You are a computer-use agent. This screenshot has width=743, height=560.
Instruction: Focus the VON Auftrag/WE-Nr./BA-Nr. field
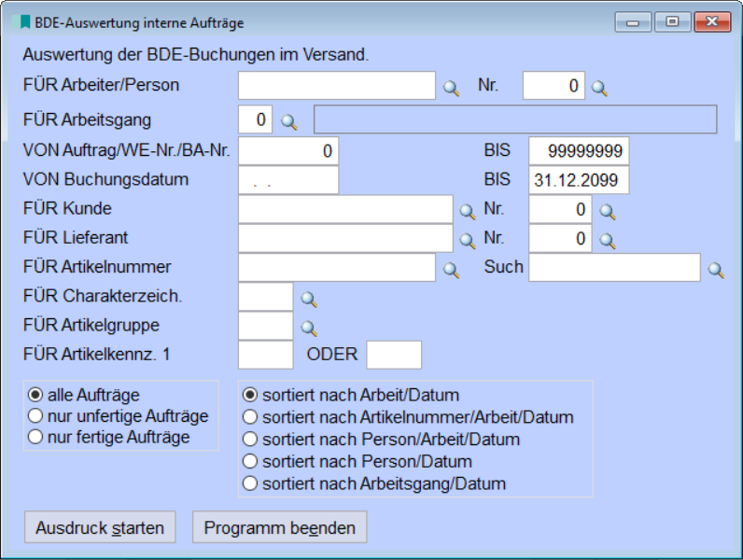click(x=288, y=151)
